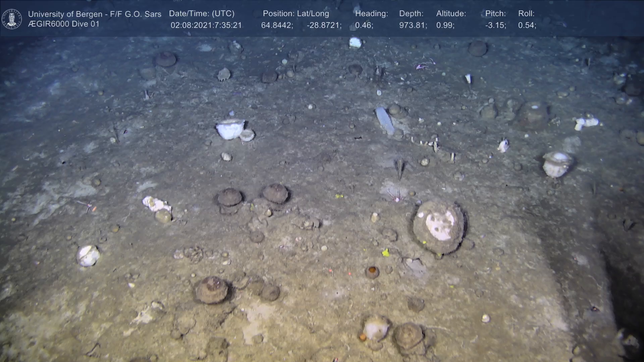Click the Altitude label
Image resolution: width=644 pixels, height=362 pixels.
point(451,13)
